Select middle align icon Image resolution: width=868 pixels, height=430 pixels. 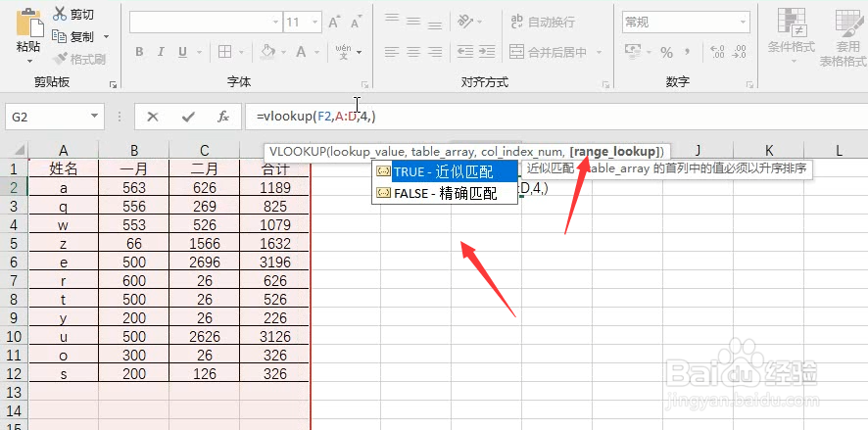tap(413, 23)
